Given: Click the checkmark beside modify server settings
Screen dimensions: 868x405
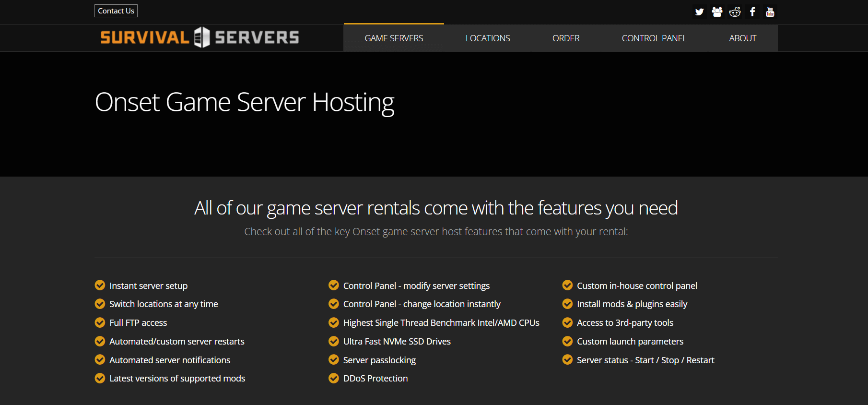Looking at the screenshot, I should click(x=333, y=286).
